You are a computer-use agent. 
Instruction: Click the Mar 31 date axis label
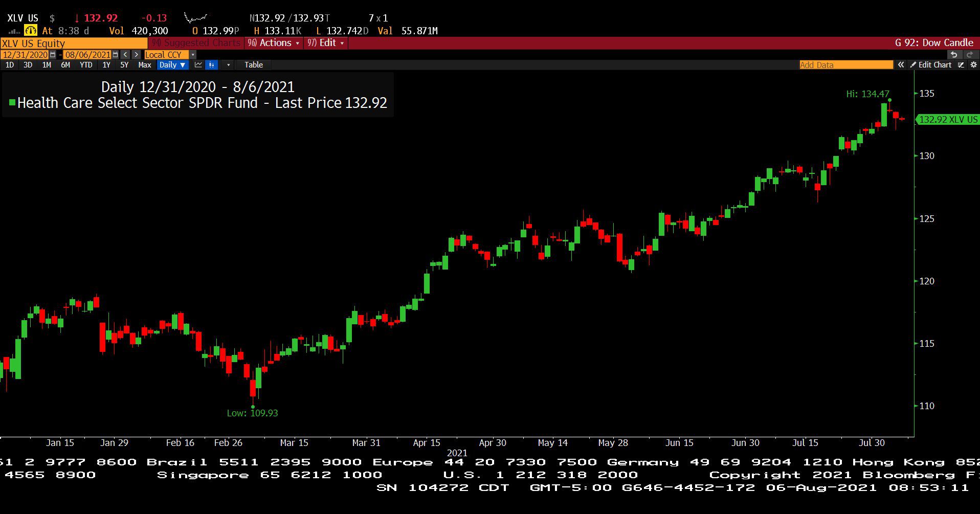tap(366, 443)
